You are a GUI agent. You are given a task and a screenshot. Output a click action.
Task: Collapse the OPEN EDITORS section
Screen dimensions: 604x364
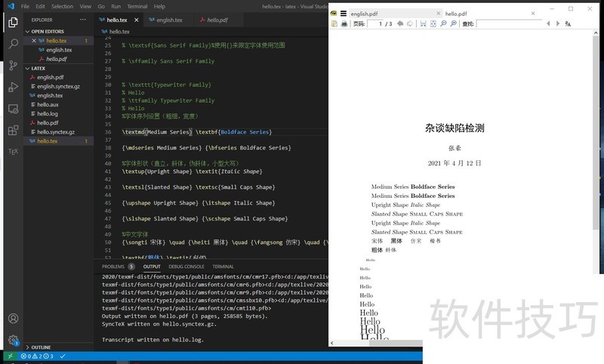click(x=48, y=31)
